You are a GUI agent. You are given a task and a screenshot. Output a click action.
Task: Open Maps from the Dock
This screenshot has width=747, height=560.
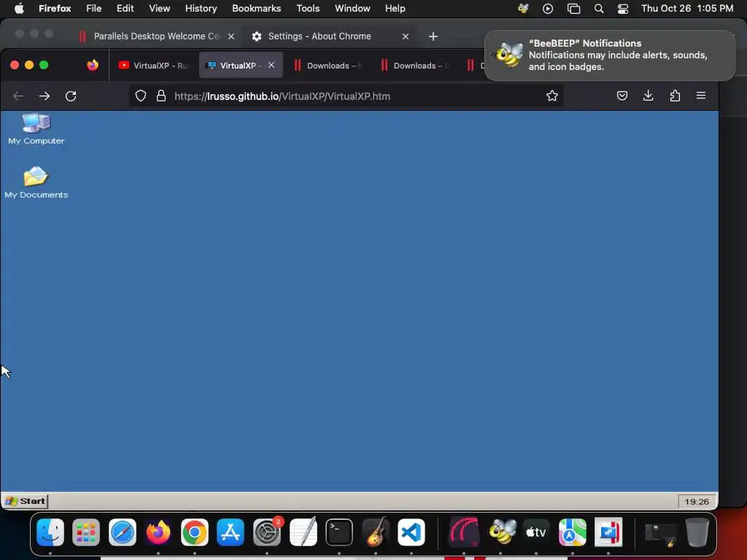click(x=572, y=532)
